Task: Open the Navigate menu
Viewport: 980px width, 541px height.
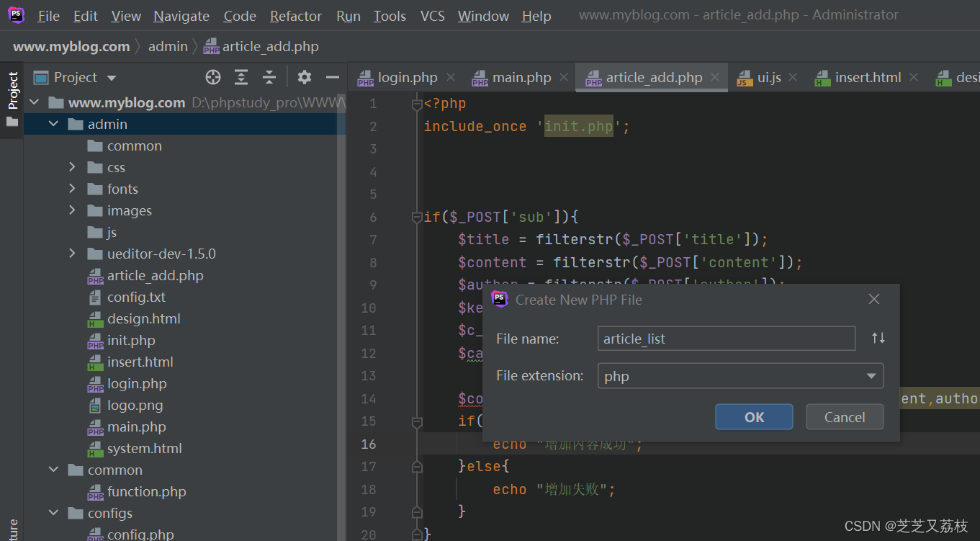Action: [x=181, y=16]
